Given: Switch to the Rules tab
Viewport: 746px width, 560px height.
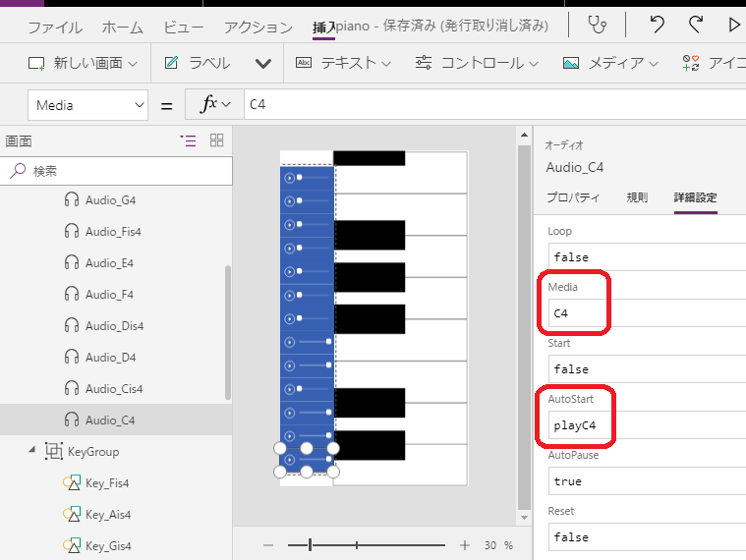Looking at the screenshot, I should 637,197.
